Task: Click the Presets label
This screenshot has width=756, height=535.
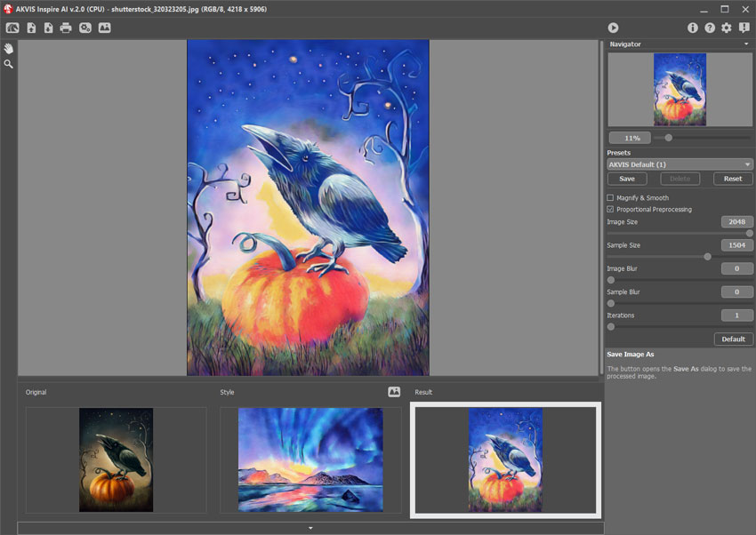Action: 619,153
